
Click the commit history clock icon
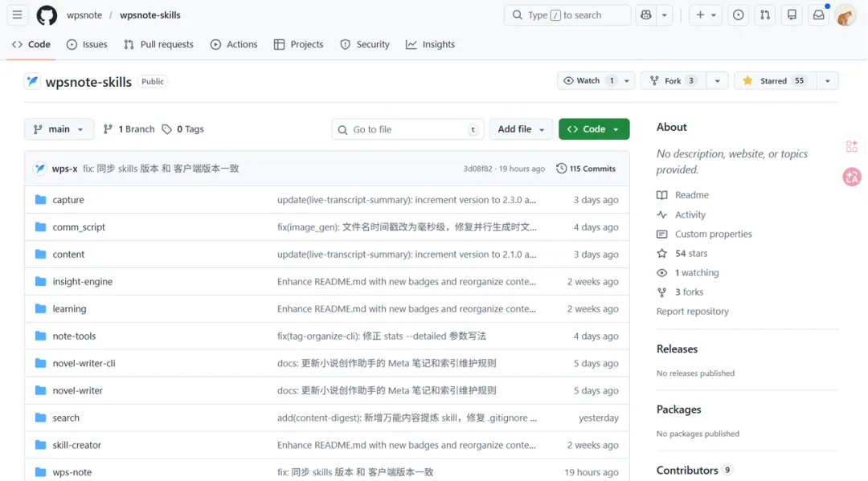coord(561,168)
